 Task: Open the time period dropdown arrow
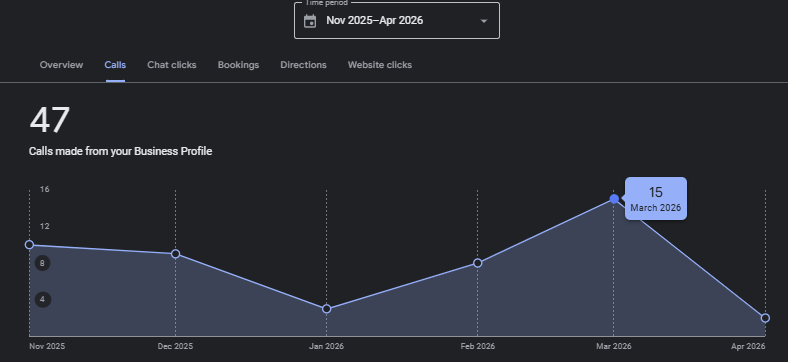coord(483,21)
